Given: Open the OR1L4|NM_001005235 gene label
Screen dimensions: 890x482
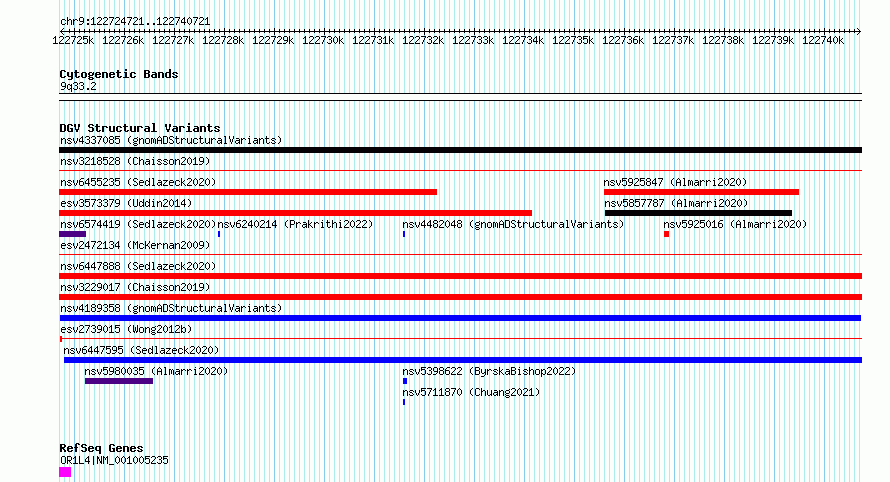Looking at the screenshot, I should click(x=114, y=460).
